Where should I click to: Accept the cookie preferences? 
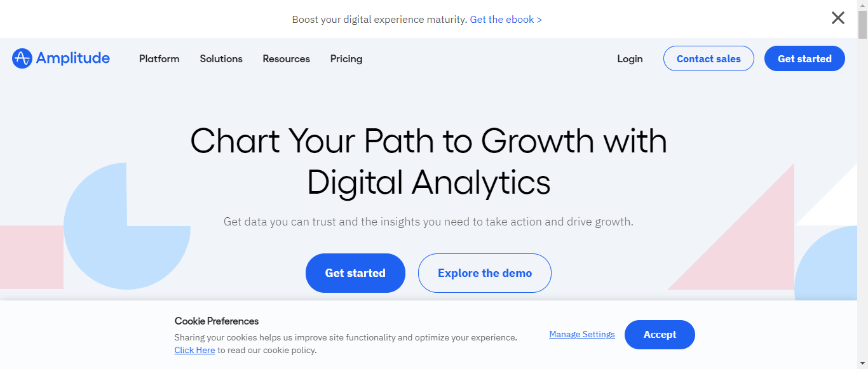pyautogui.click(x=660, y=335)
